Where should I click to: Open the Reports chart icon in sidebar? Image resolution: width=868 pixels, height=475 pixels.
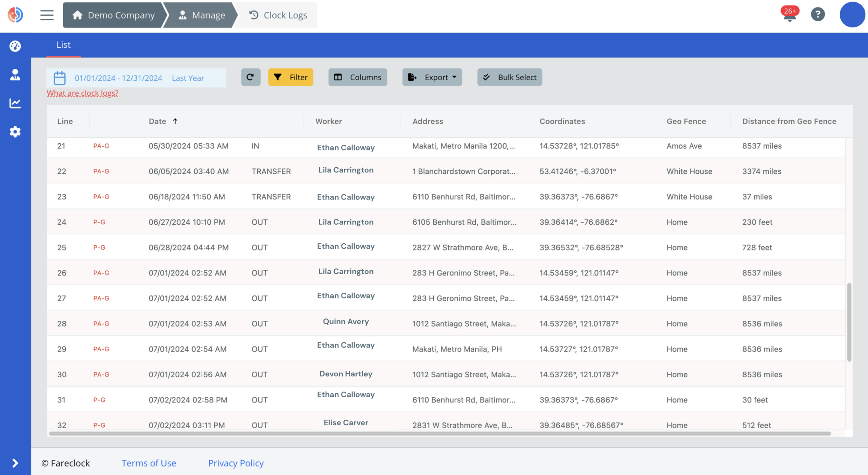click(15, 103)
